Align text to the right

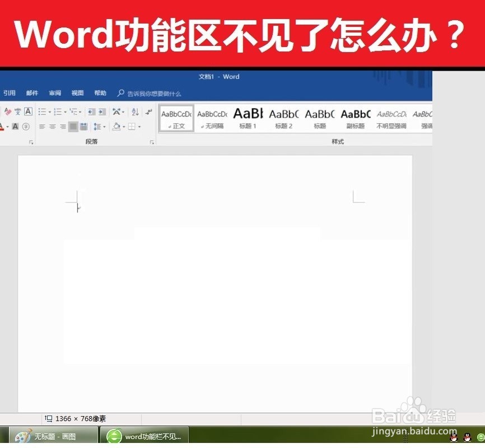(63, 127)
